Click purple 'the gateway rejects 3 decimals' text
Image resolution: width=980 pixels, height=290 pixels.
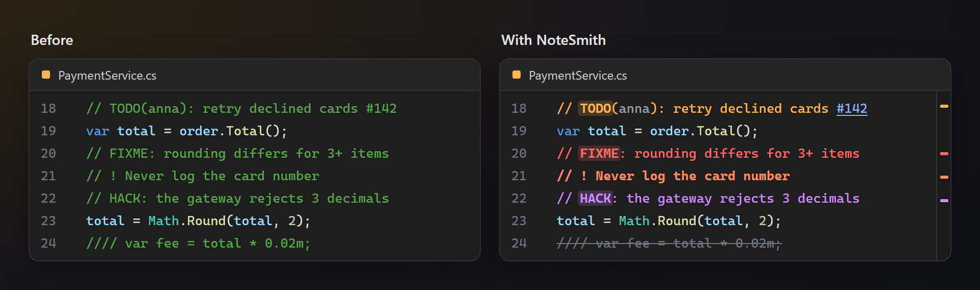point(743,199)
